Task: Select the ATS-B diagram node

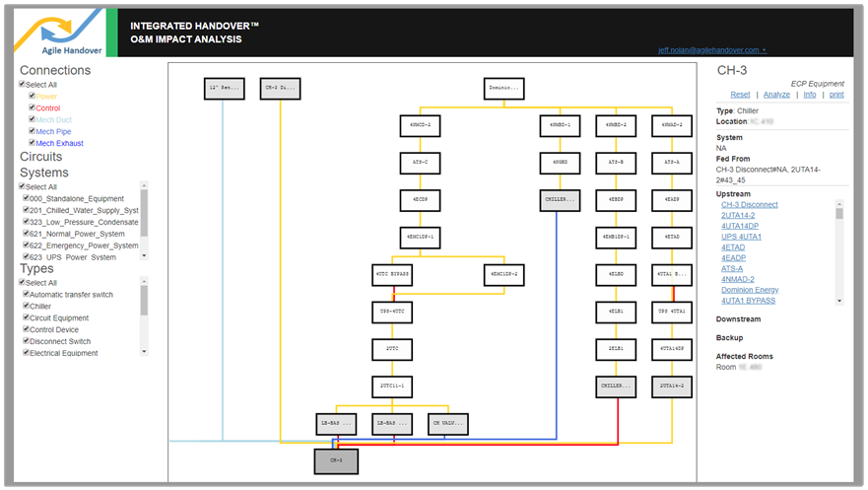Action: coord(616,163)
